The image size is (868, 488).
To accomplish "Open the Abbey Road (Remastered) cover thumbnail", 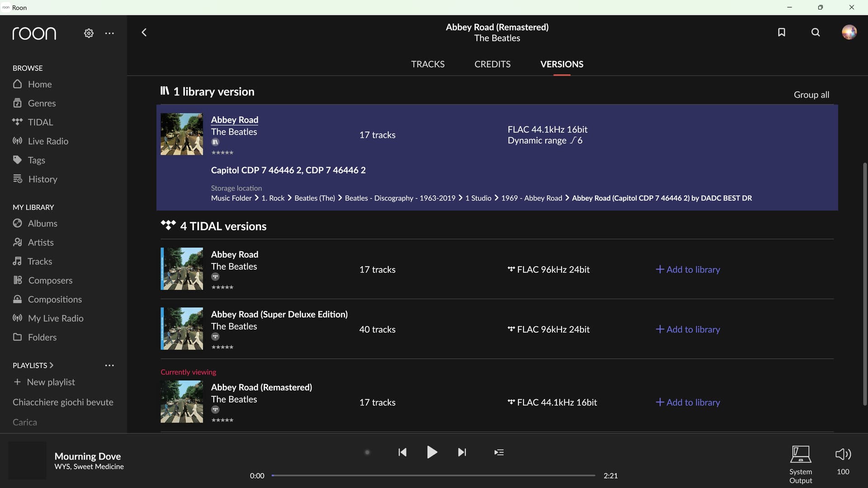I will pyautogui.click(x=182, y=402).
